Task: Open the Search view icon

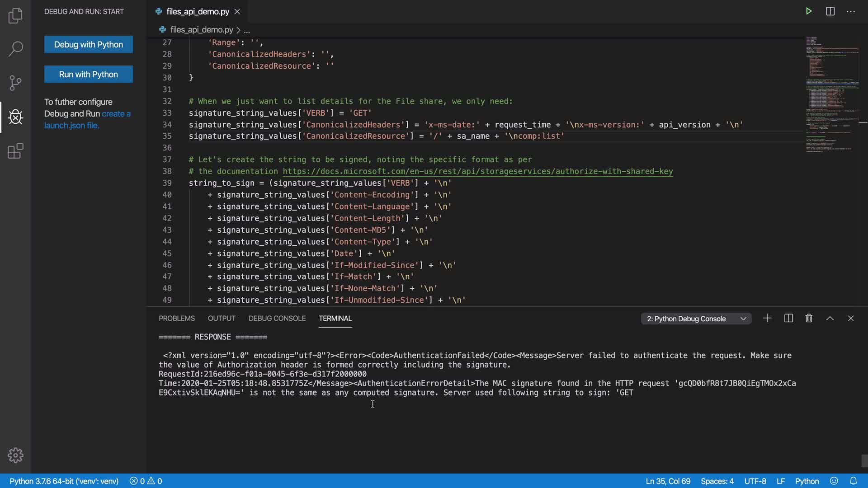Action: point(15,49)
